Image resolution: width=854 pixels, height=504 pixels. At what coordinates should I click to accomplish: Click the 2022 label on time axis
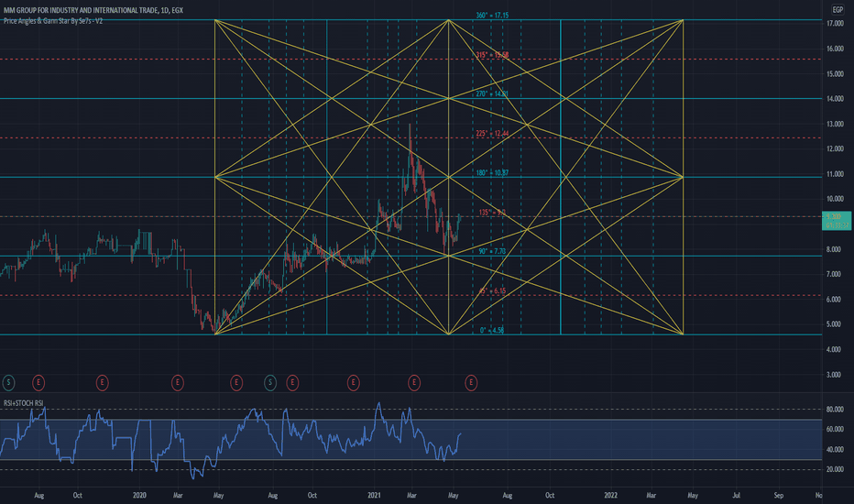click(610, 495)
